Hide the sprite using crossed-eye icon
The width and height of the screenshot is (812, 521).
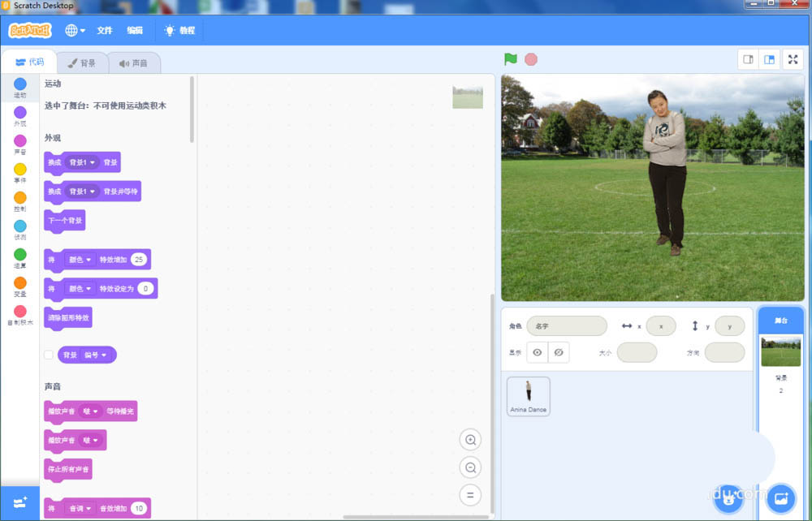pyautogui.click(x=558, y=352)
